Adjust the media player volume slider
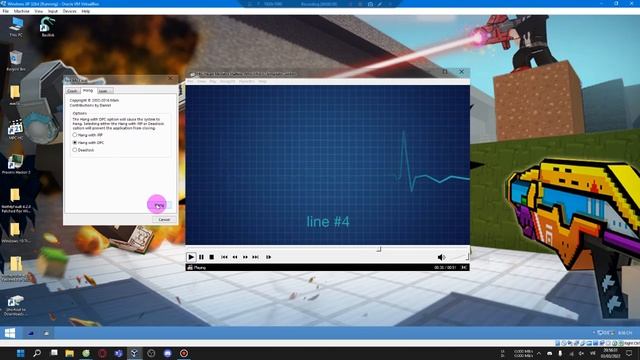Screen dimensions: 640x360 [x=458, y=257]
